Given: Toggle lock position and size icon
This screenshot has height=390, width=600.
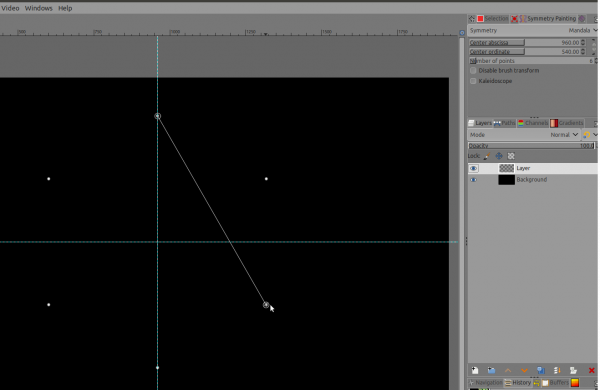Looking at the screenshot, I should point(499,156).
